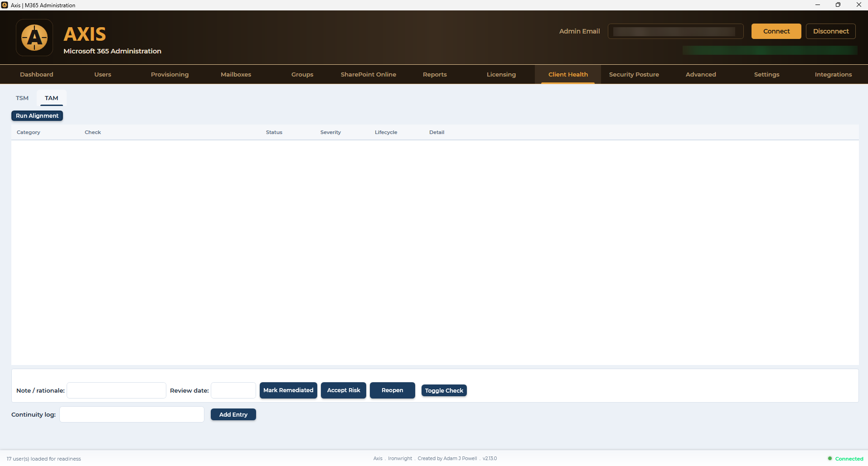The image size is (868, 466).
Task: Focus the Admin Email input field
Action: [675, 31]
